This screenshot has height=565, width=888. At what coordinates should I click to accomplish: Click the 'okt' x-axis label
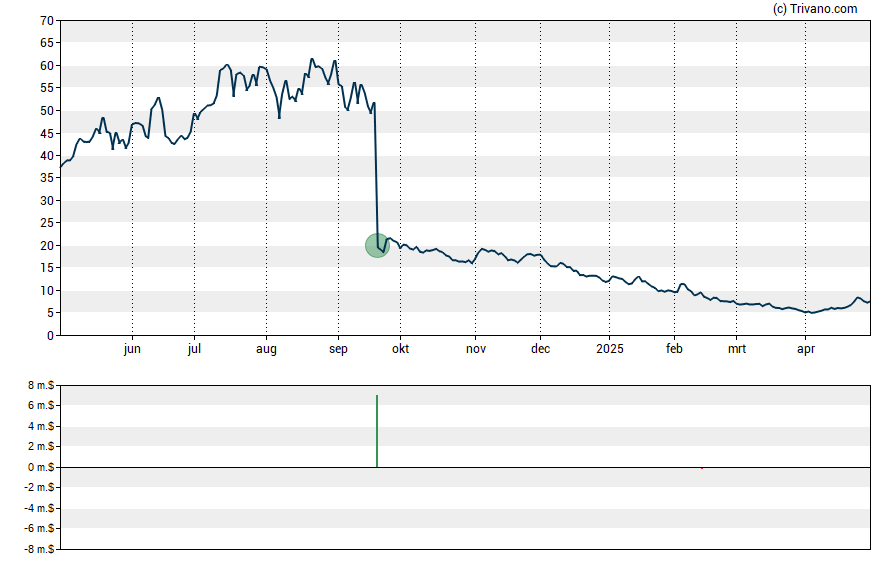pyautogui.click(x=400, y=349)
